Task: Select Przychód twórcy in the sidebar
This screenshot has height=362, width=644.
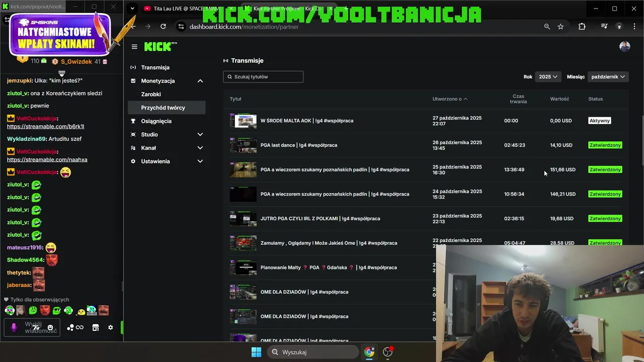Action: (x=167, y=108)
